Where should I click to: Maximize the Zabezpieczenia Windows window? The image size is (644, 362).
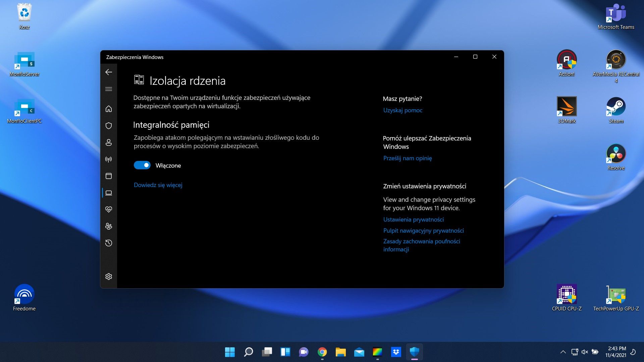[475, 57]
